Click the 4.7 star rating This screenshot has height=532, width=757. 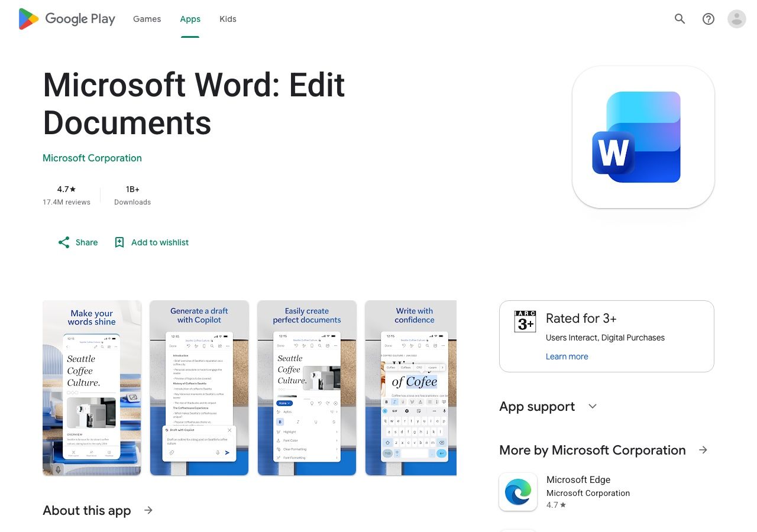(x=66, y=189)
